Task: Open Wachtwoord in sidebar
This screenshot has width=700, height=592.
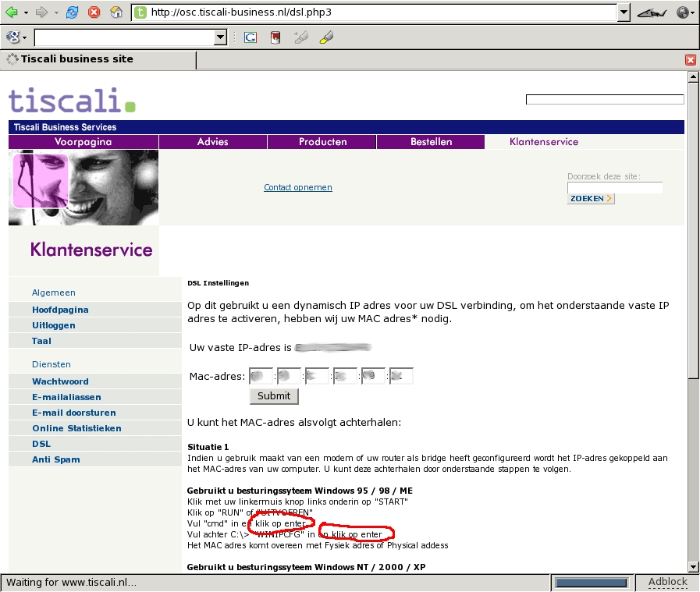Action: point(60,381)
